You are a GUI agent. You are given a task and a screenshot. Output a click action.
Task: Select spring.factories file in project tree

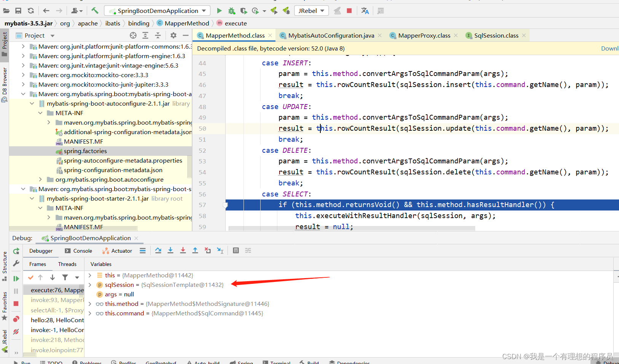(85, 151)
